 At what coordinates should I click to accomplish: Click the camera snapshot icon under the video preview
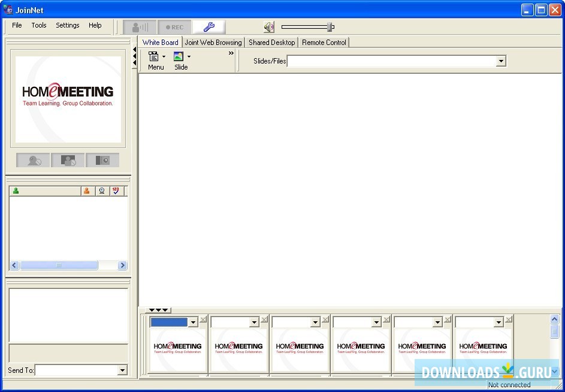point(102,160)
